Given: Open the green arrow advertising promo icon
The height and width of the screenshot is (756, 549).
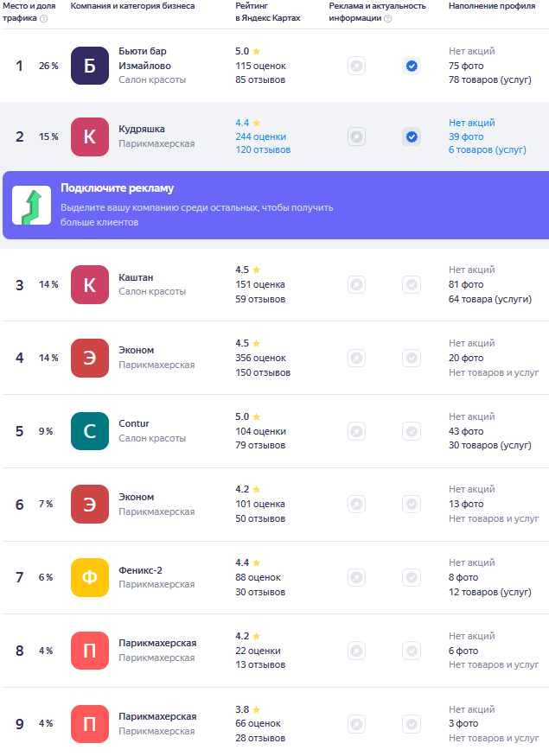Looking at the screenshot, I should pyautogui.click(x=32, y=206).
